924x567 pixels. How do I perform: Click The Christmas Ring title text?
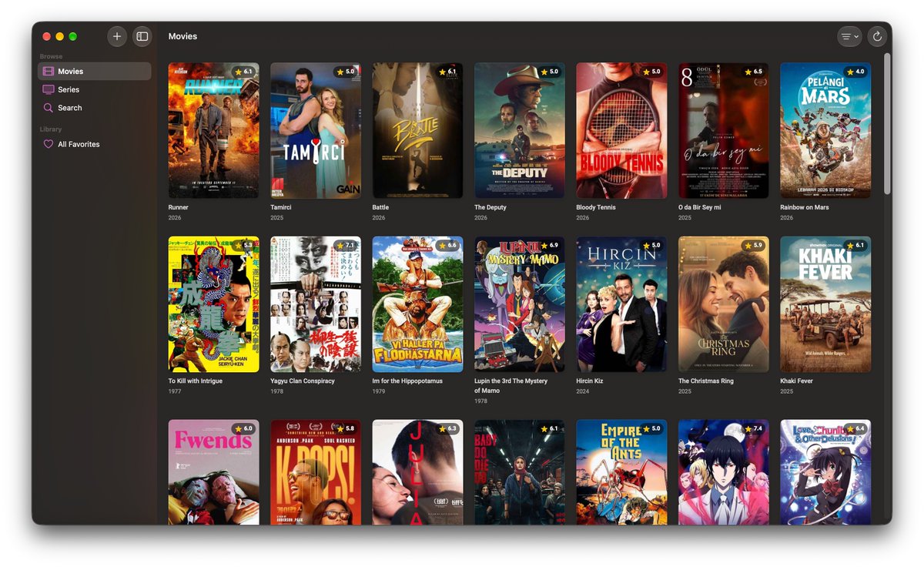tap(706, 381)
